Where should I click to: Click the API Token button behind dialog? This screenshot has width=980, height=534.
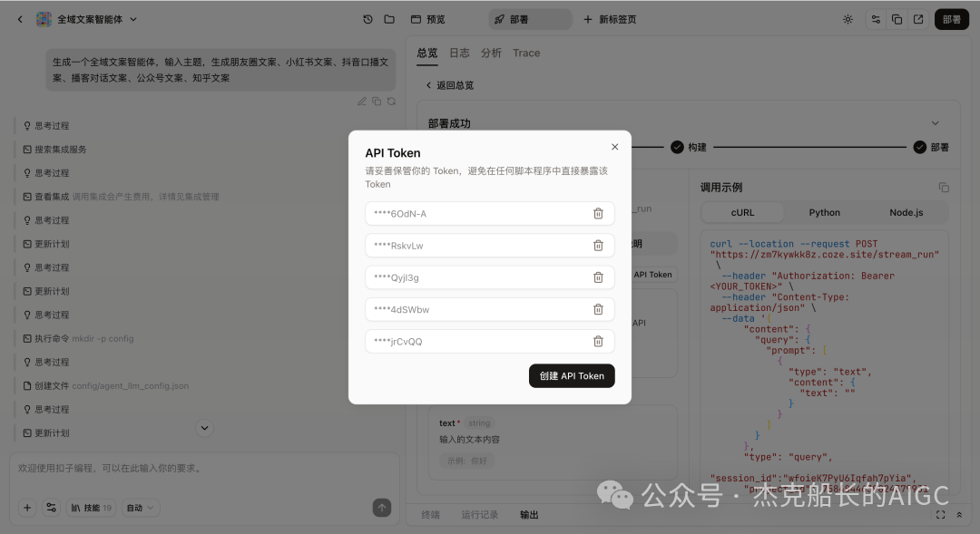pos(653,275)
